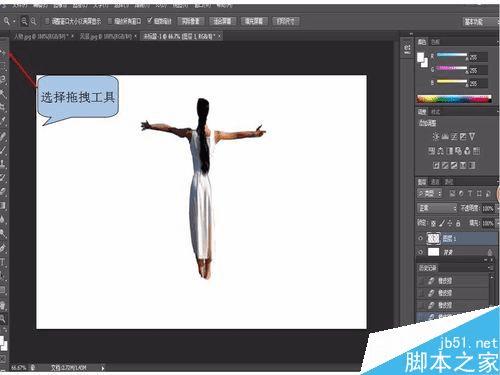Click the Print Size button

286,21
